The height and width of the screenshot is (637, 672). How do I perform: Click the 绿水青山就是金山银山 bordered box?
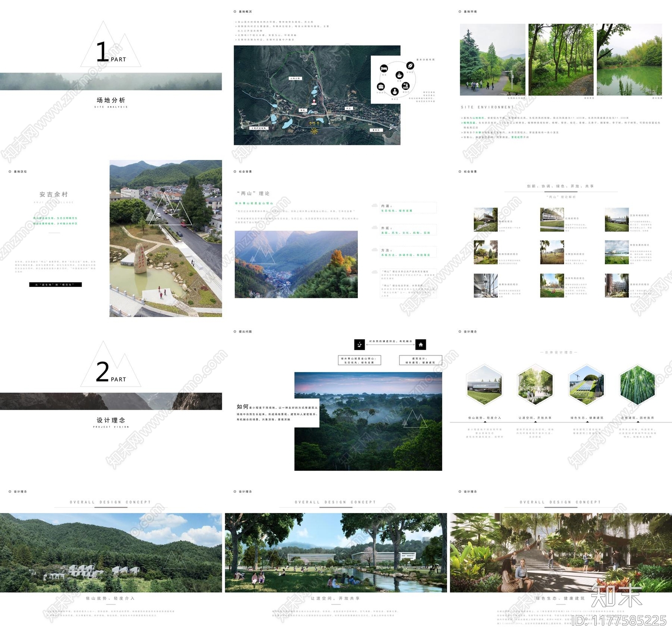point(360,360)
